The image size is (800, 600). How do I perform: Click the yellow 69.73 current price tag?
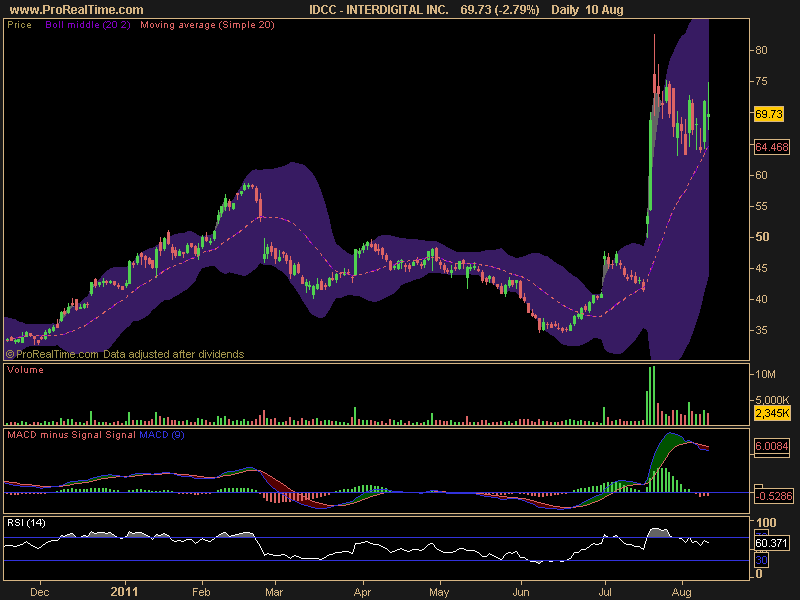768,114
